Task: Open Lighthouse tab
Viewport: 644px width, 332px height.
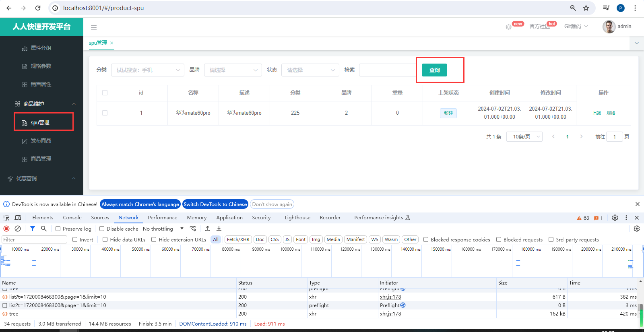Action: [x=297, y=218]
